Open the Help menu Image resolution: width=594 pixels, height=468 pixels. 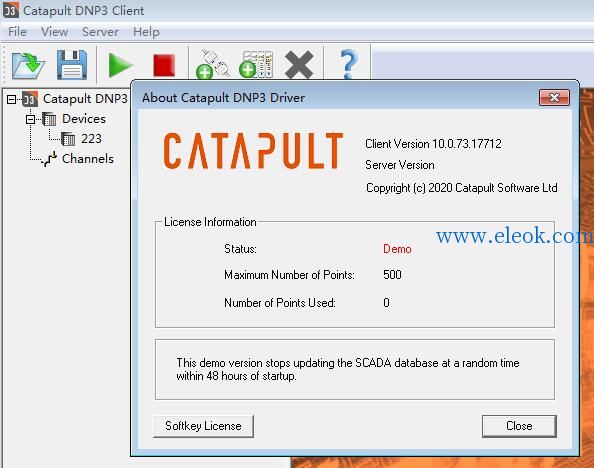pyautogui.click(x=146, y=32)
